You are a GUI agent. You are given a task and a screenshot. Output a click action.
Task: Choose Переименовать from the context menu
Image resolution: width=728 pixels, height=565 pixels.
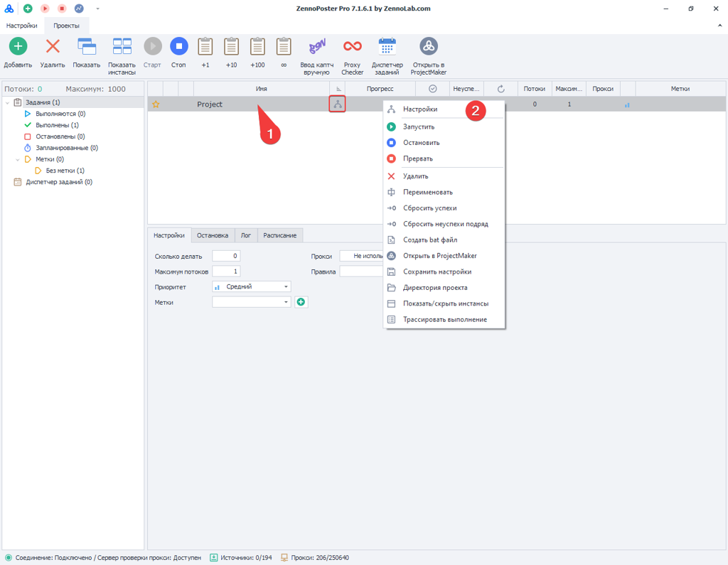tap(427, 192)
